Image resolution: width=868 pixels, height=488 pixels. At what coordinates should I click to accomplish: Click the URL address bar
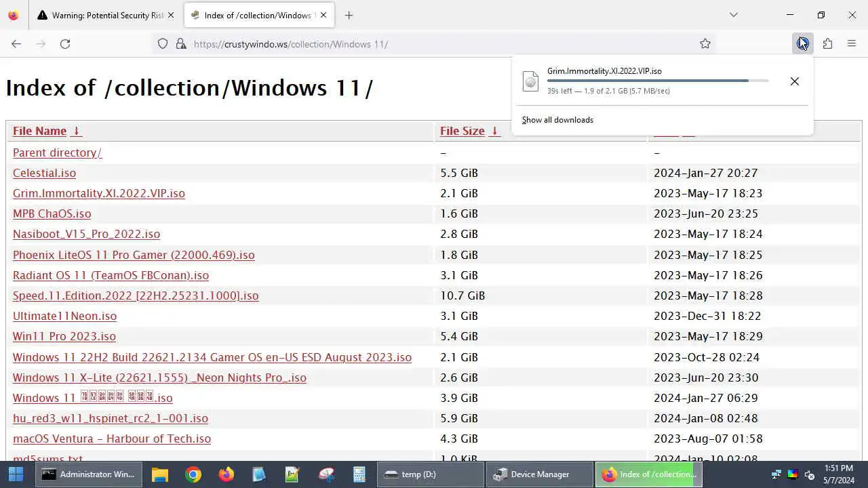(434, 43)
